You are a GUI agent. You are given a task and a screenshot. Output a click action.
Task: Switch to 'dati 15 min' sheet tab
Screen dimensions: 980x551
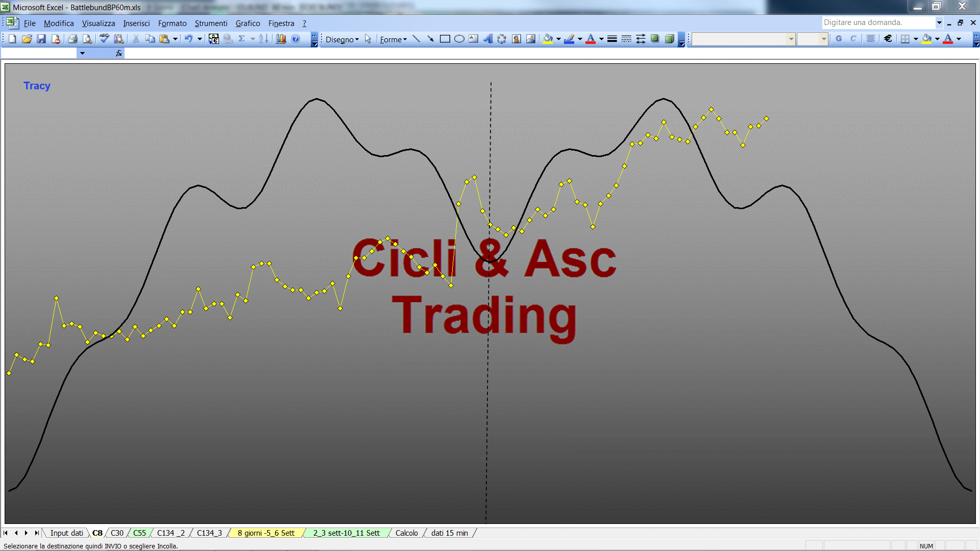[449, 533]
